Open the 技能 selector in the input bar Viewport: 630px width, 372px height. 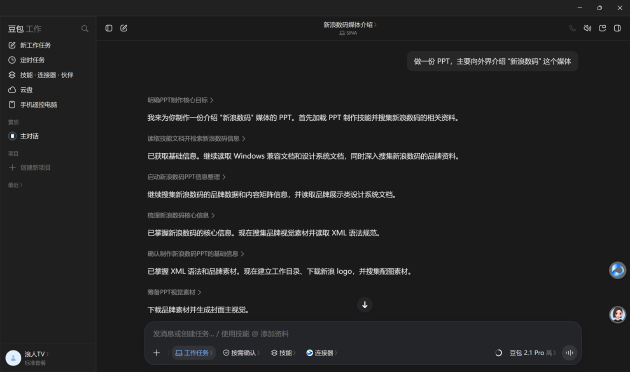click(x=283, y=353)
